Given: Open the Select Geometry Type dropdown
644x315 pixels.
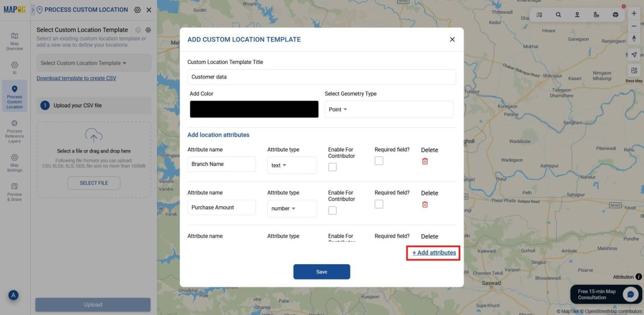Looking at the screenshot, I should (x=389, y=109).
